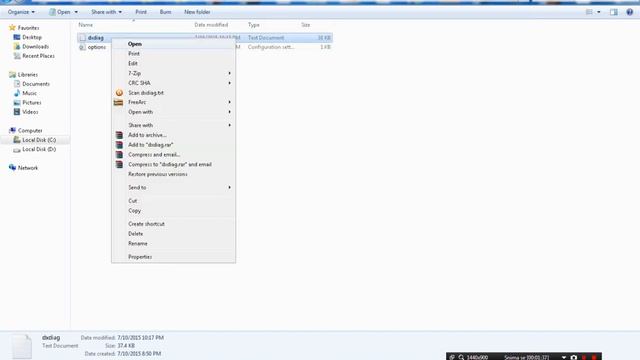Click the Print toolbar button
Viewport: 640px width, 360px height.
tap(141, 12)
